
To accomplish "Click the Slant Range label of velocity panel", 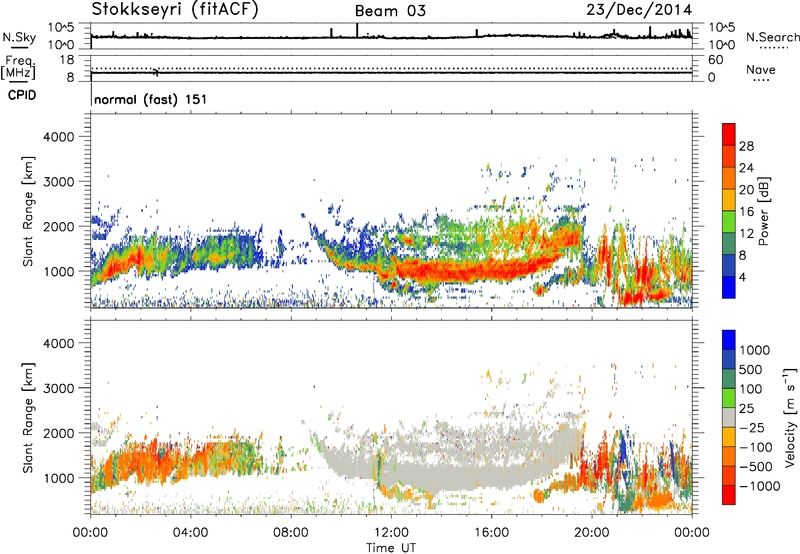I will click(x=28, y=418).
